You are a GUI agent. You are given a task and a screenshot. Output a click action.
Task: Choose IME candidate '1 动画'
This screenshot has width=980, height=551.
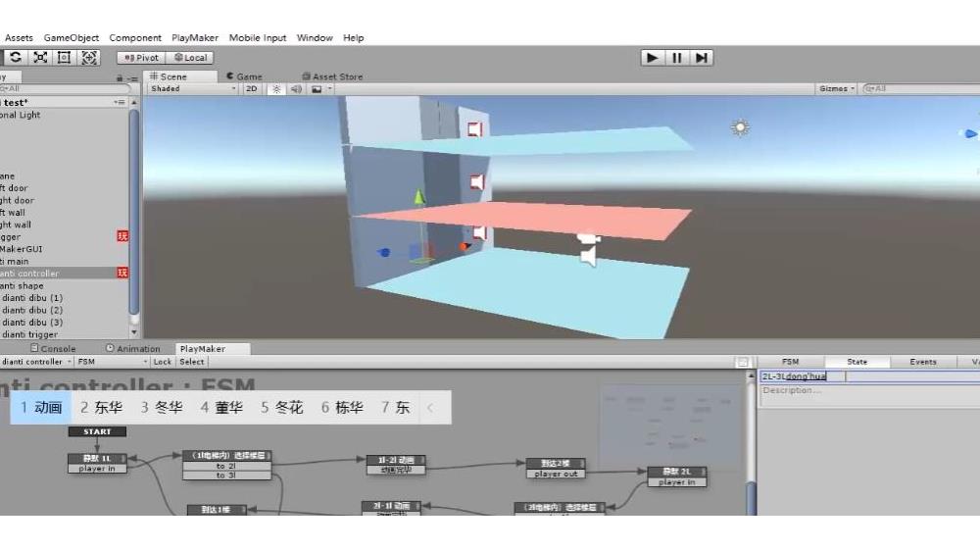tap(40, 408)
